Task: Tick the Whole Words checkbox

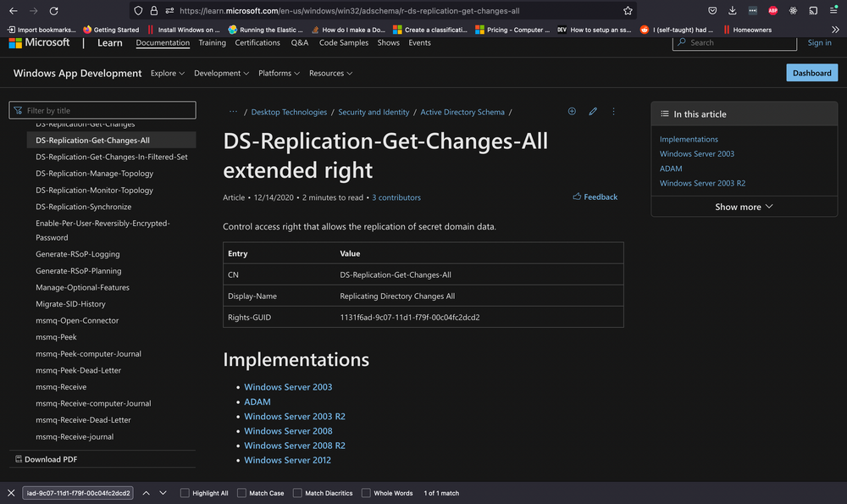Action: (366, 493)
